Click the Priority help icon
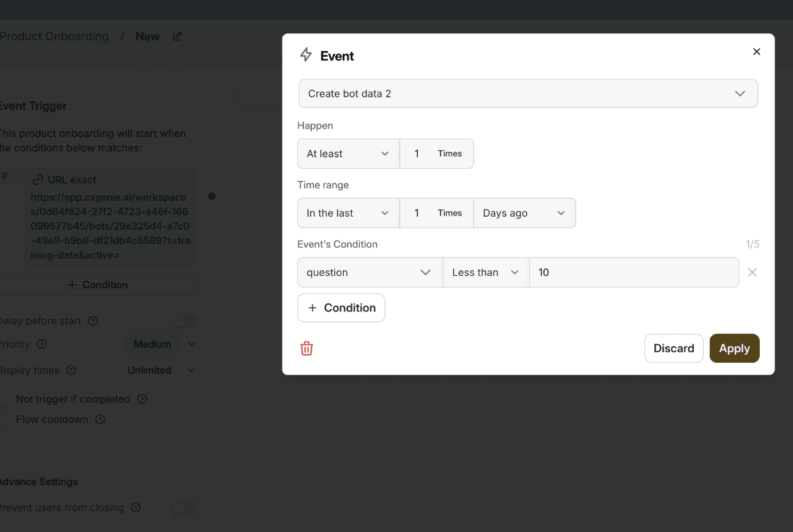Viewport: 793px width, 532px height. (42, 344)
